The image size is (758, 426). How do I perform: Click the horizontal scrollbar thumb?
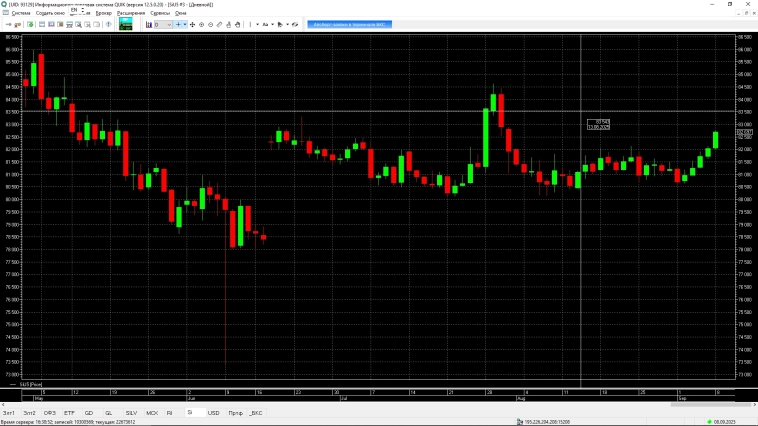(711, 405)
